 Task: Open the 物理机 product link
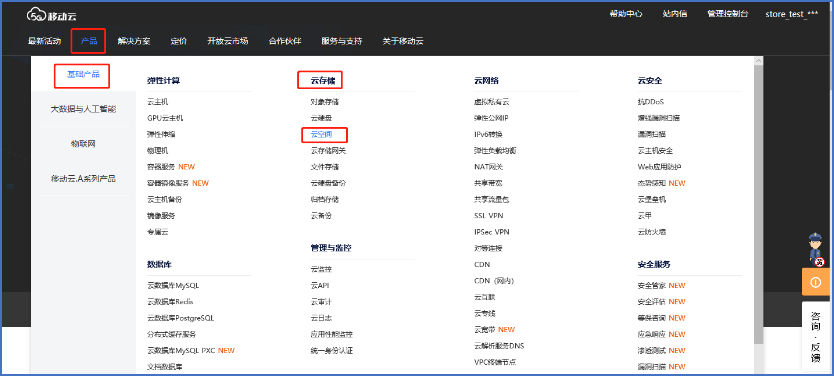pyautogui.click(x=158, y=151)
